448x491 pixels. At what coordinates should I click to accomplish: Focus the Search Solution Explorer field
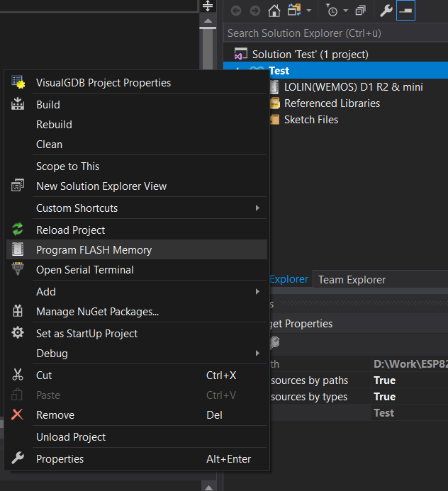click(x=335, y=33)
